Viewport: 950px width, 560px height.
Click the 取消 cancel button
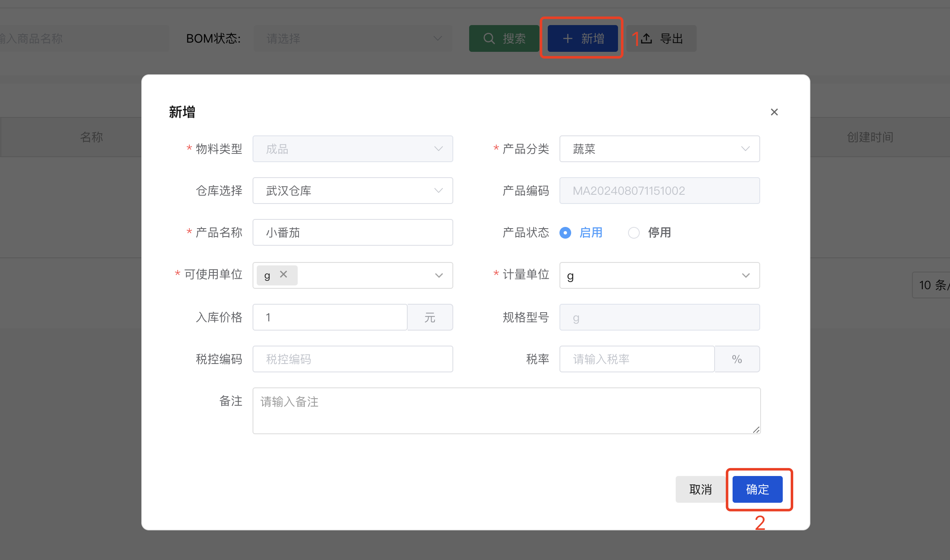pos(700,489)
